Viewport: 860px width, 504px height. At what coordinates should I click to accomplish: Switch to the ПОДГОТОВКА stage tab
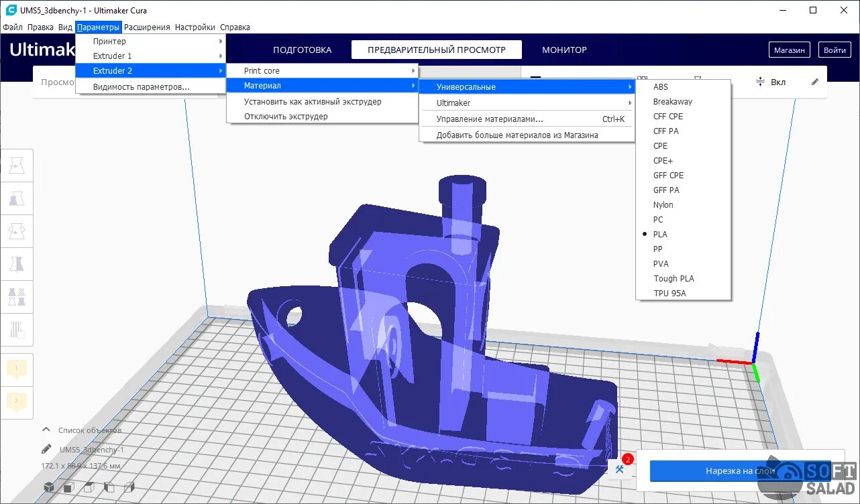tap(303, 50)
